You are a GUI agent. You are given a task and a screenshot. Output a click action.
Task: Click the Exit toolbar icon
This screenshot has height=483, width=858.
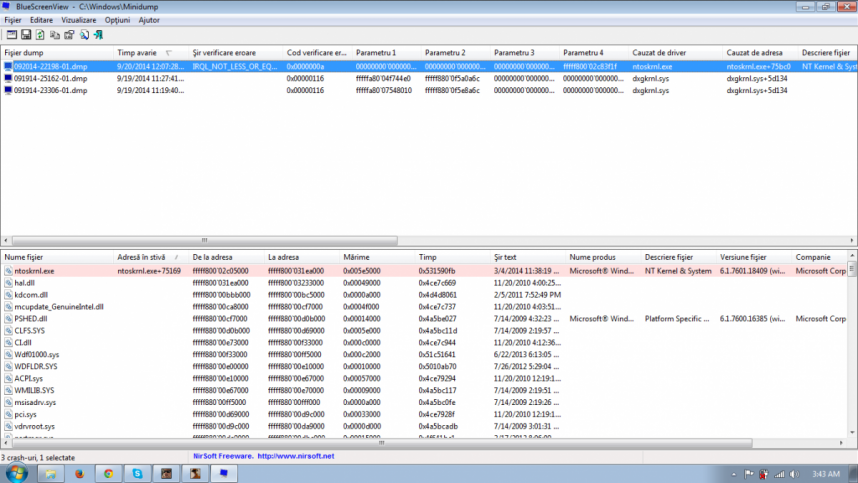[x=97, y=35]
